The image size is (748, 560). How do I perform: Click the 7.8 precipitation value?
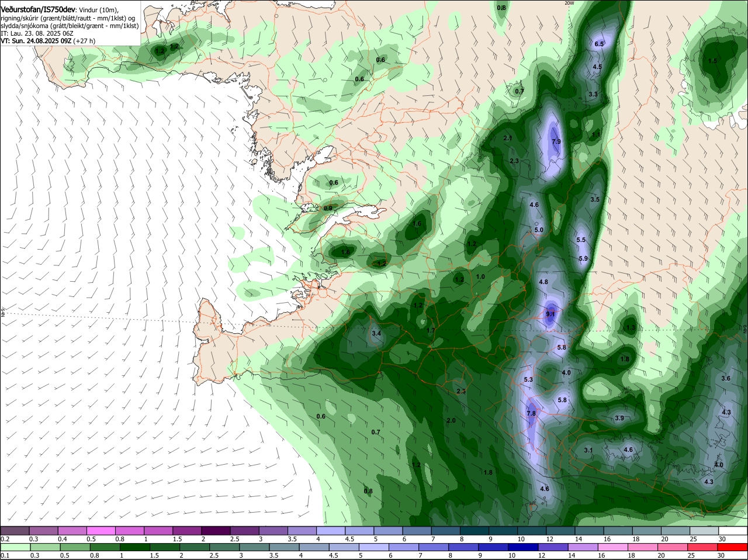point(531,413)
